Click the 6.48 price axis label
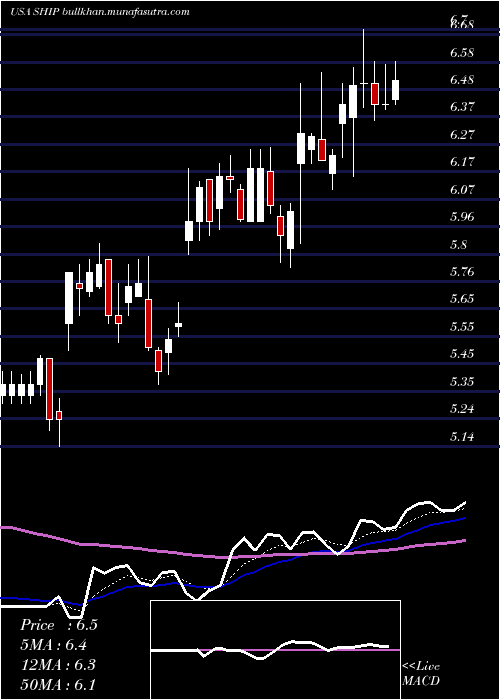 click(462, 80)
